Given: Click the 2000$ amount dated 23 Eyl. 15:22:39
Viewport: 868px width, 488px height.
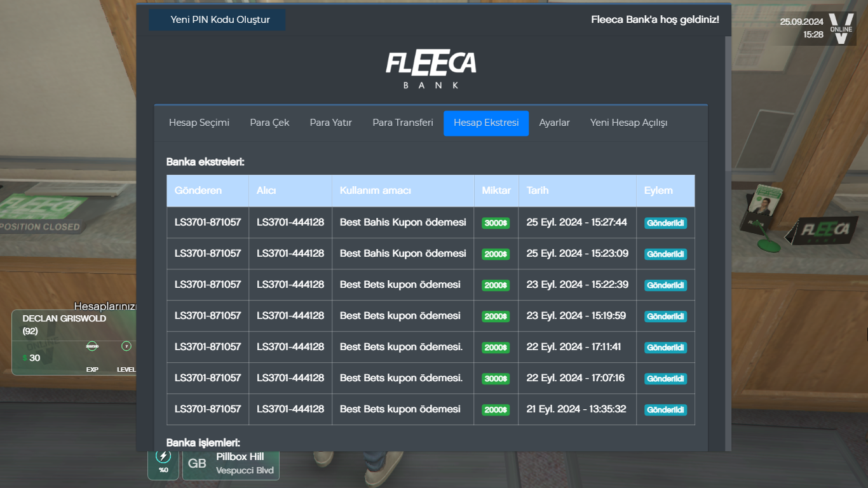Looking at the screenshot, I should tap(496, 285).
